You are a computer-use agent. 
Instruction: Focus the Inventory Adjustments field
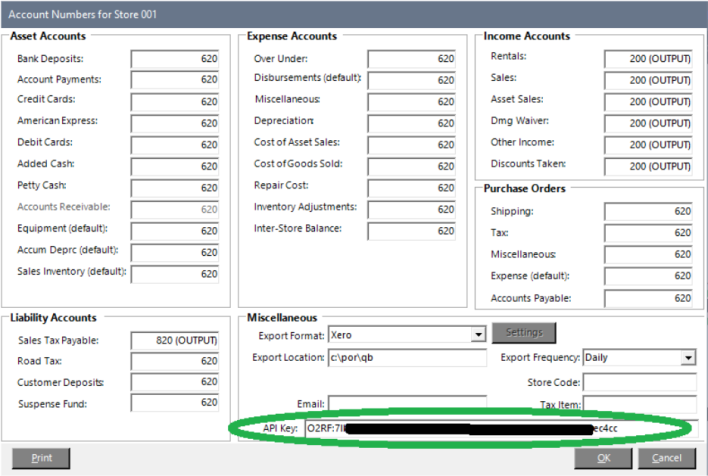pyautogui.click(x=411, y=210)
